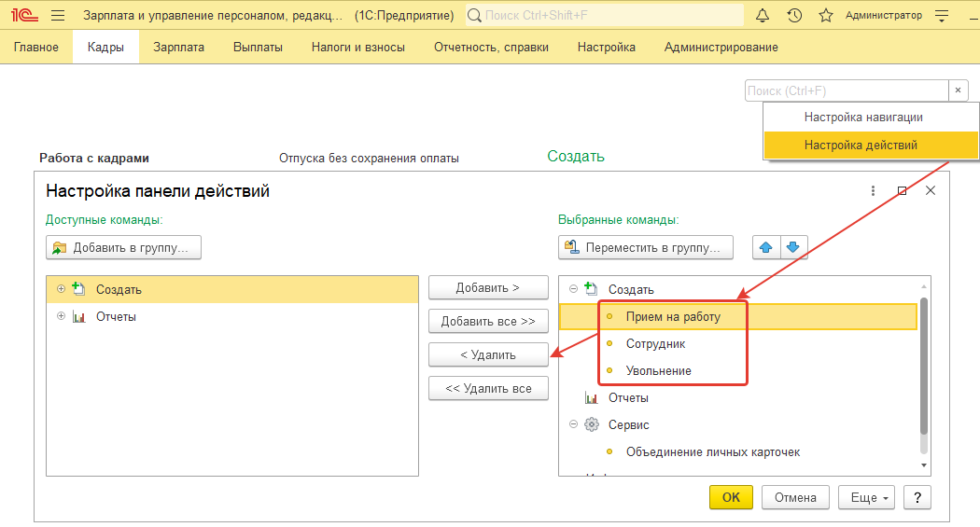Open the hamburger main menu
This screenshot has width=980, height=527.
click(x=58, y=16)
